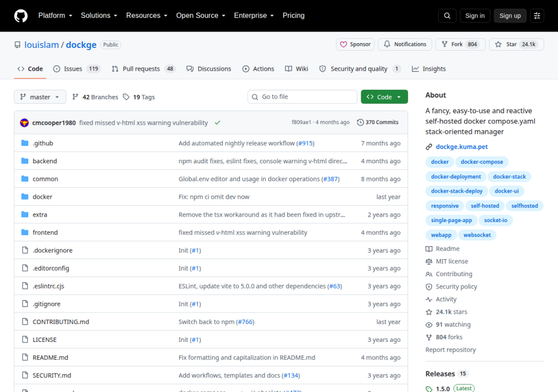This screenshot has height=392, width=558.
Task: Click the f809ae1 commit hash
Action: [301, 122]
